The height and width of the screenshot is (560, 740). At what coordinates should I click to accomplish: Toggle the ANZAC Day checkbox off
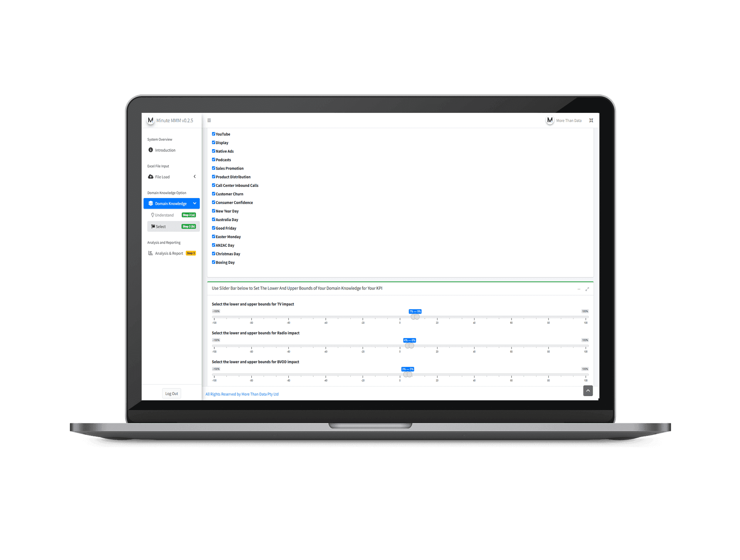pyautogui.click(x=214, y=246)
